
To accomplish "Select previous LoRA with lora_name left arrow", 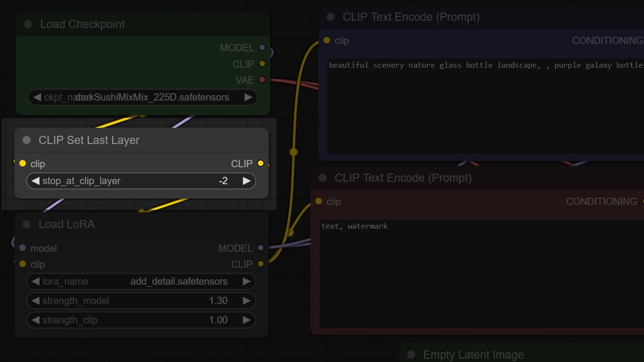I will point(35,281).
